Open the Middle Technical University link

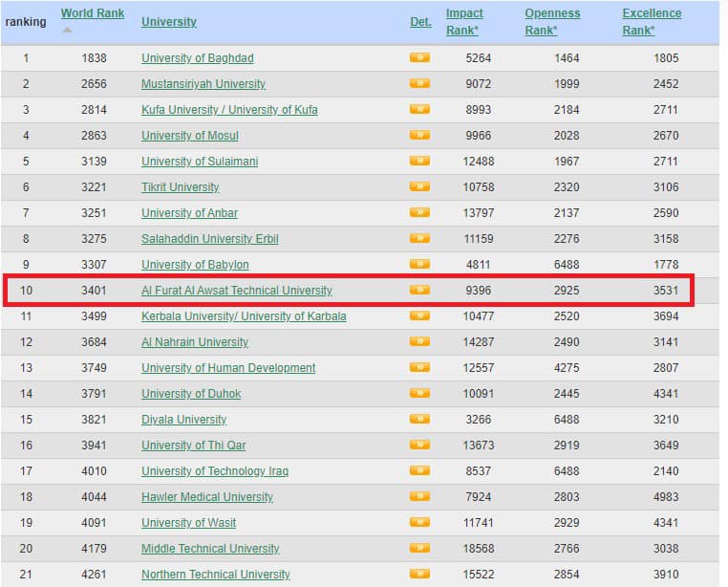pyautogui.click(x=210, y=549)
